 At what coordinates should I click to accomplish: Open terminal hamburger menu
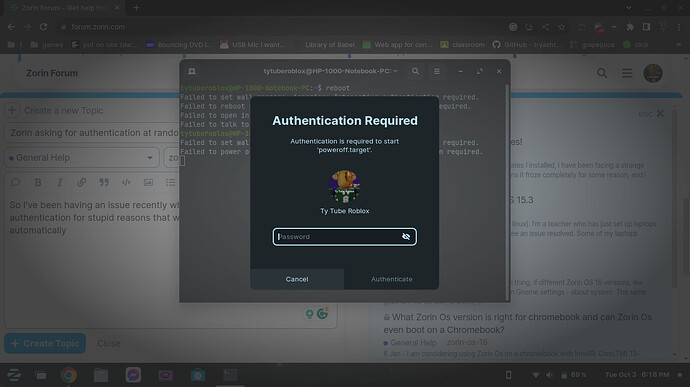[437, 71]
